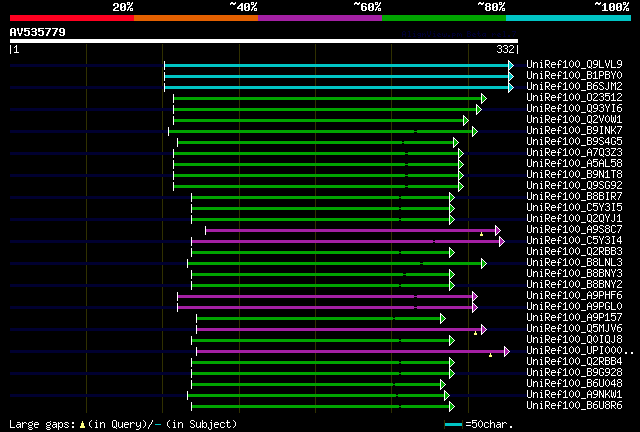Click arrowhead ending the Q93YI6 green alignment
Image resolution: width=640 pixels, height=432 pixels.
pyautogui.click(x=479, y=109)
